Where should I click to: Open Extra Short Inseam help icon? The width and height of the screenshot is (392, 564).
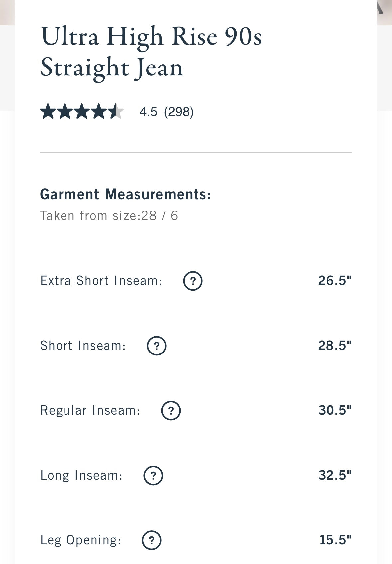[x=193, y=281]
